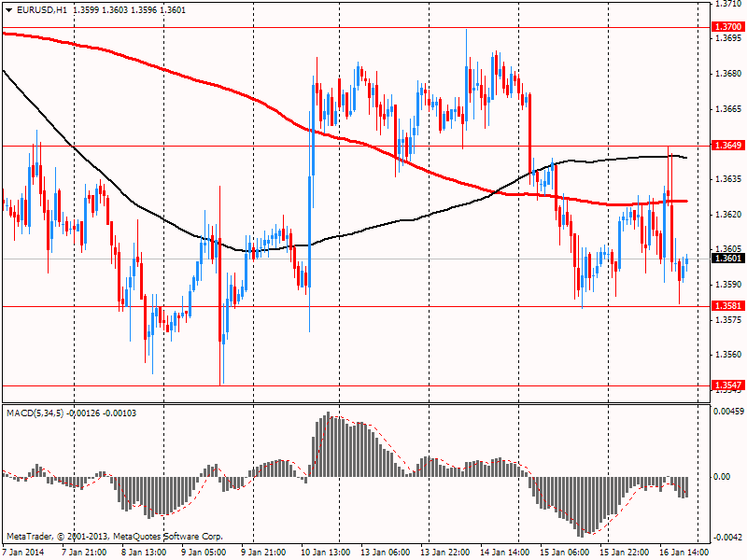Click the current price 1.3601 label
Image resolution: width=747 pixels, height=560 pixels.
tap(727, 259)
